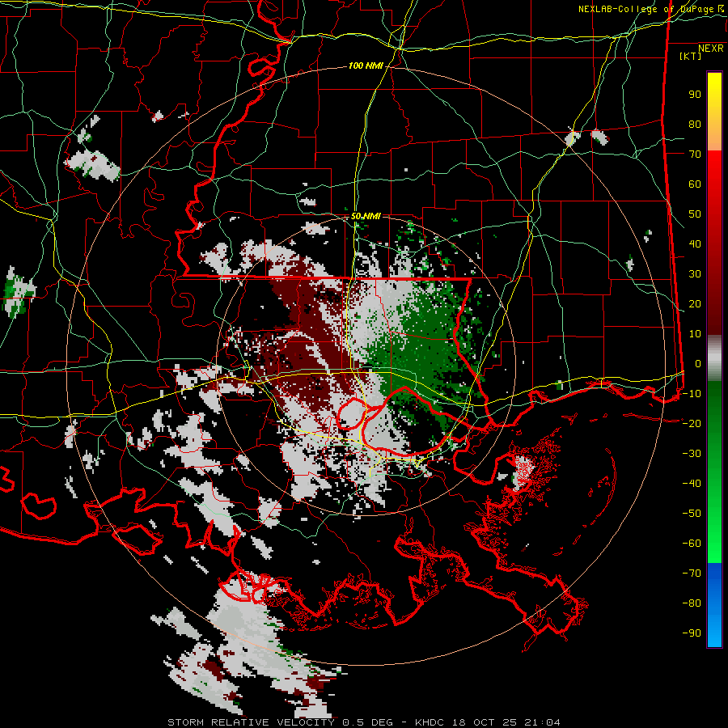This screenshot has width=728, height=728.
Task: Click the 20 value on velocity scale
Action: 695,304
